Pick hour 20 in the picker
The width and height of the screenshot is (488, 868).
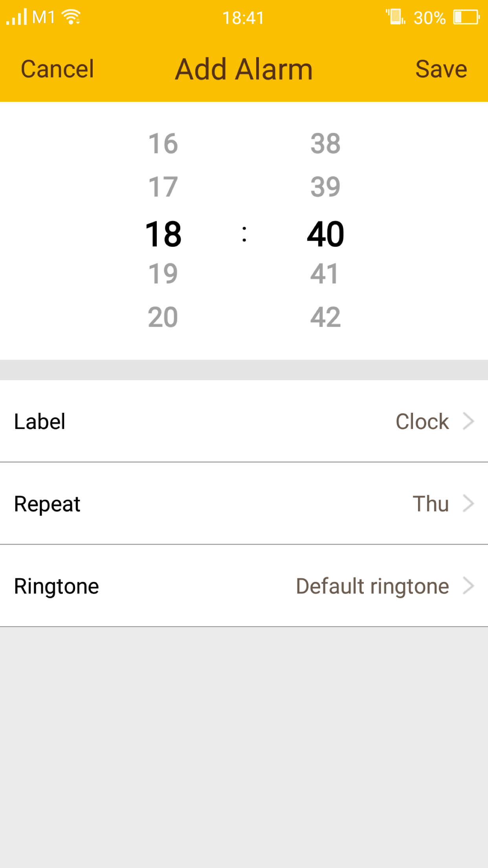(x=163, y=317)
